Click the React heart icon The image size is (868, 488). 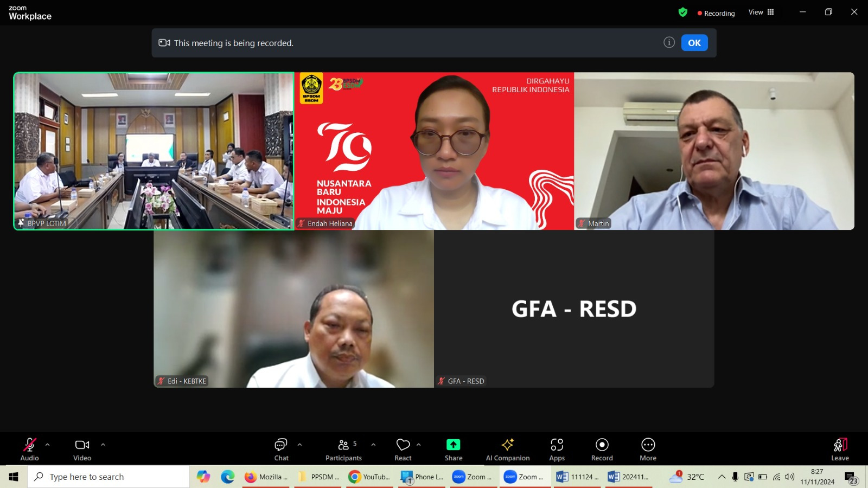[x=403, y=449]
